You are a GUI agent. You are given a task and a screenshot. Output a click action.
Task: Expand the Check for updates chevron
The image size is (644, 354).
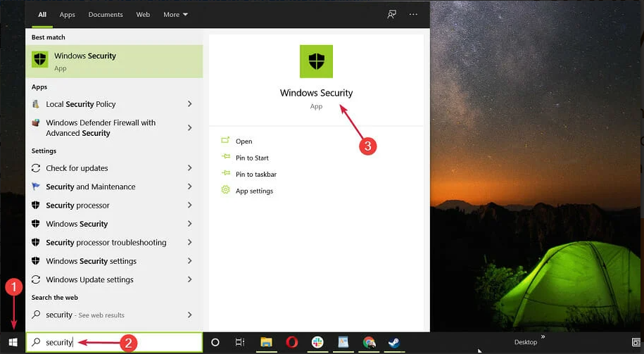189,168
